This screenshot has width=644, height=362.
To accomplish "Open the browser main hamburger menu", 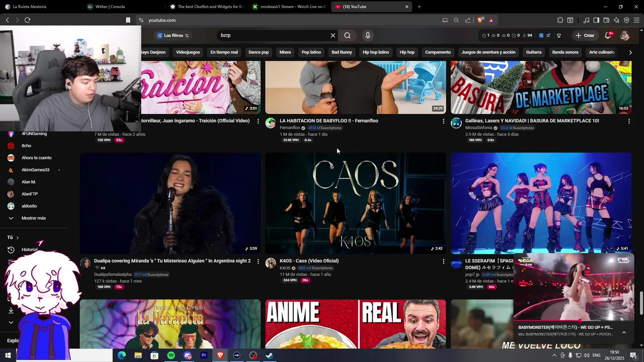I will [x=637, y=20].
